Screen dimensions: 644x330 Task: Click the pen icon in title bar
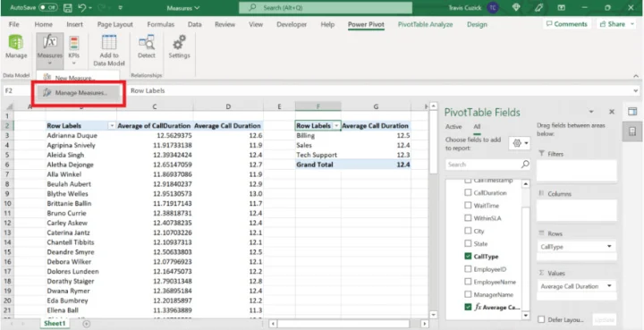(x=538, y=8)
